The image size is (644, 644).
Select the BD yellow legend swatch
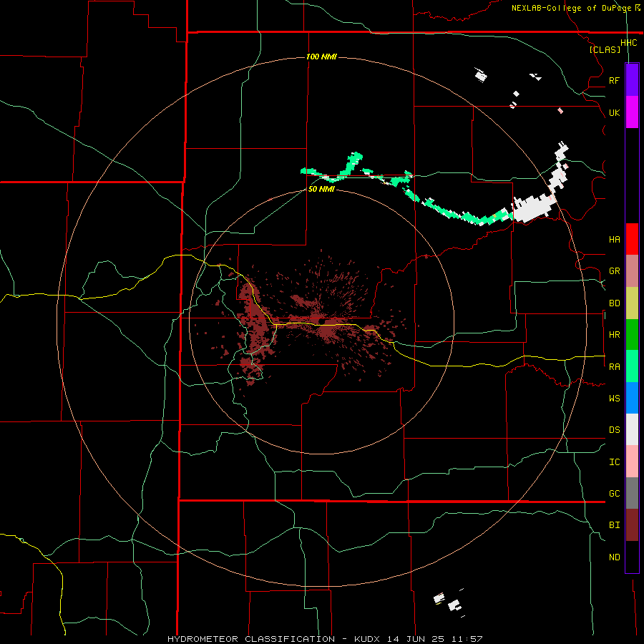632,303
